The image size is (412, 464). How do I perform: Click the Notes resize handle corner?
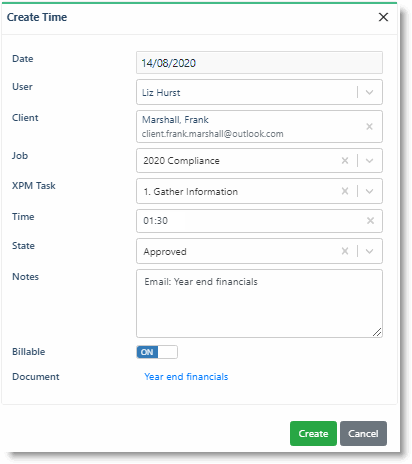(377, 332)
